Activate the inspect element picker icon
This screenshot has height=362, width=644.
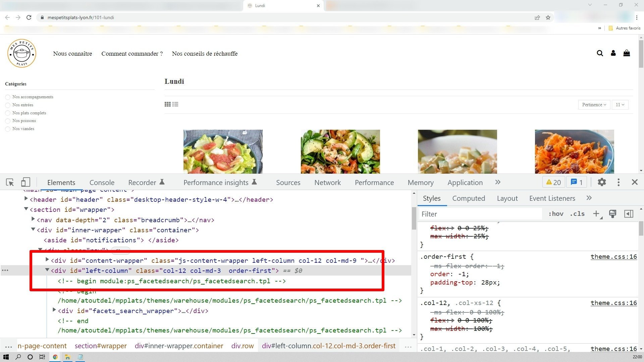[10, 182]
